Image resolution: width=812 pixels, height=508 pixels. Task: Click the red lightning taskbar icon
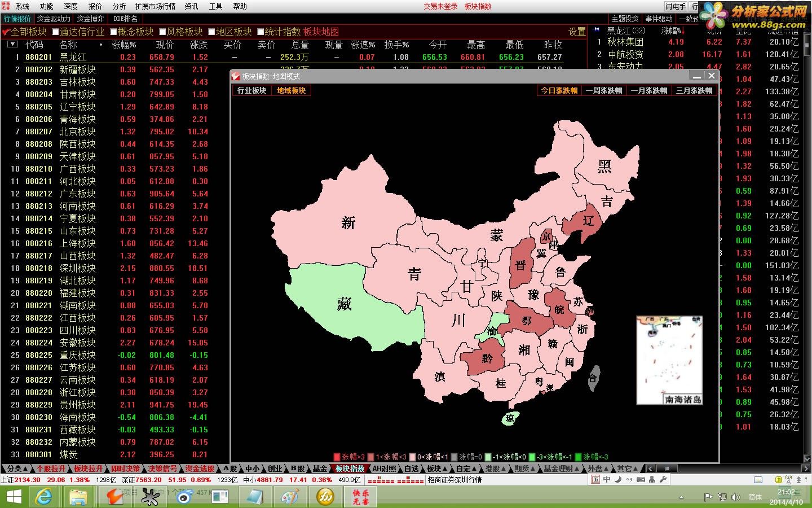[114, 497]
